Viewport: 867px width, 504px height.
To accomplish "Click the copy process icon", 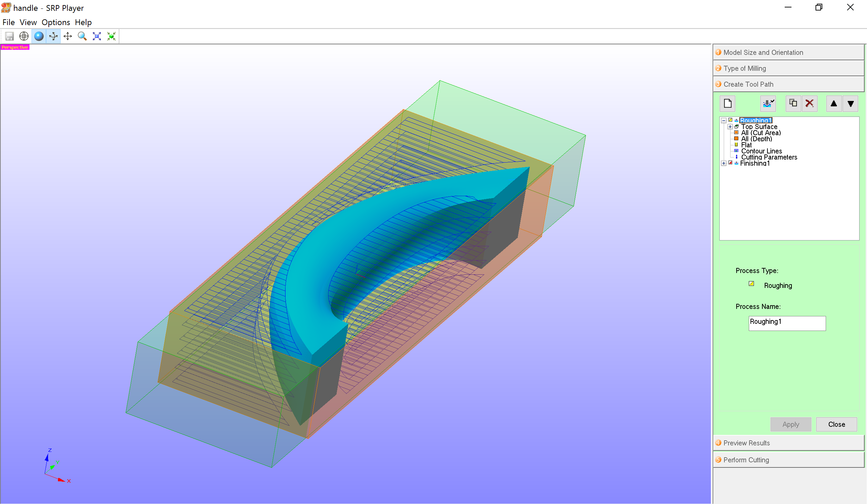I will 793,104.
